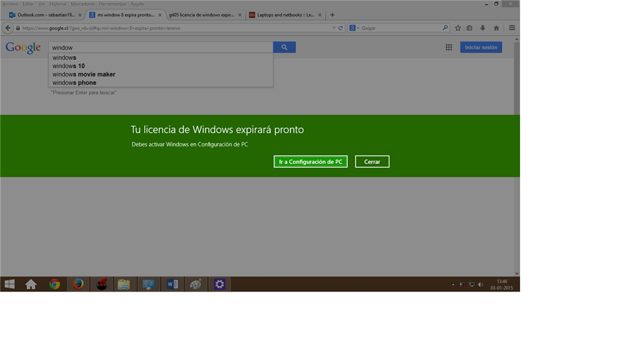Switch to Firefox in taskbar
The height and width of the screenshot is (360, 644).
click(78, 284)
